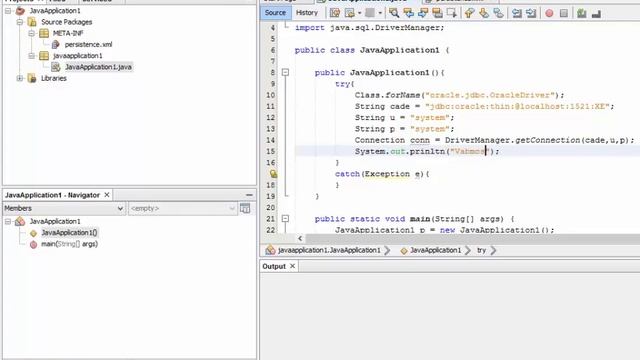Collapse code fold at line 8
This screenshot has width=640, height=360.
click(x=285, y=73)
